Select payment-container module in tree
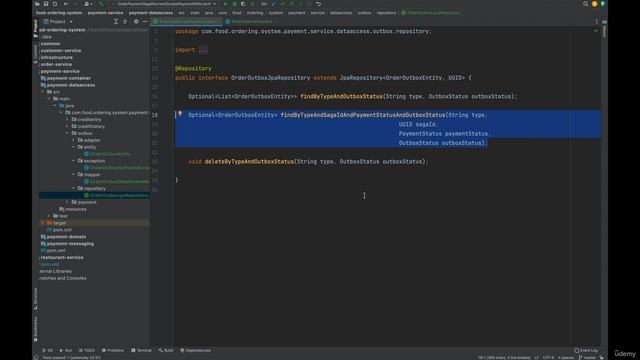640x360 pixels. [66, 78]
